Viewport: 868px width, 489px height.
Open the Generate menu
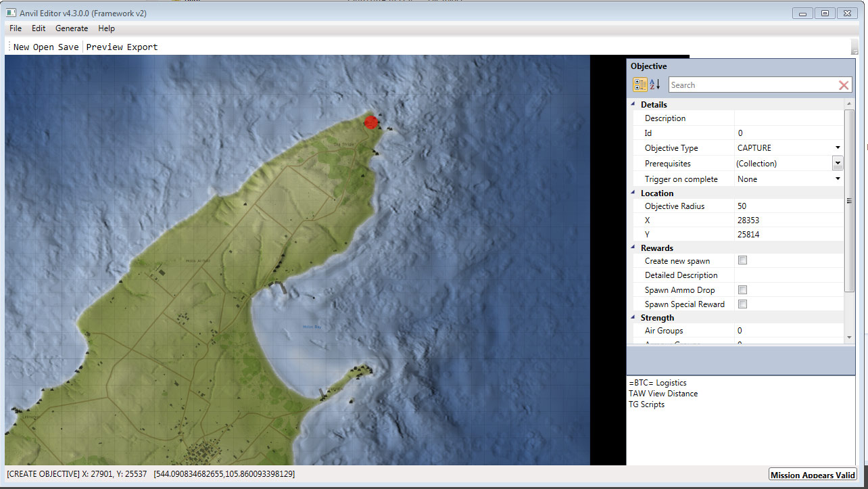[x=72, y=28]
